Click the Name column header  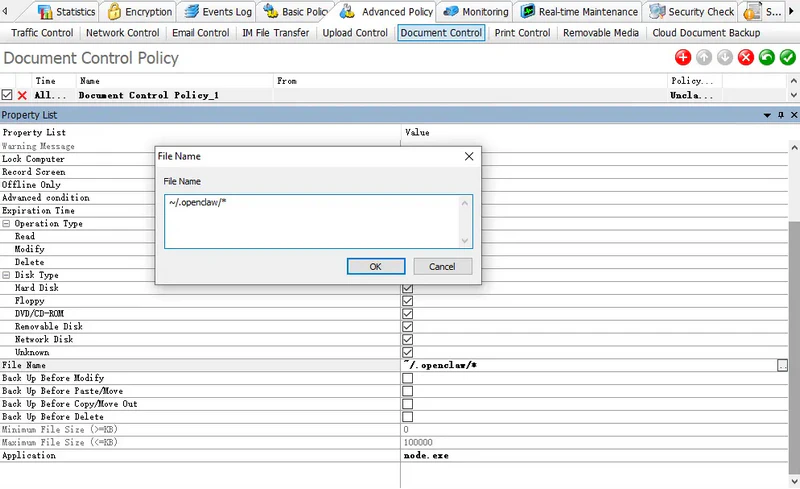(x=174, y=81)
